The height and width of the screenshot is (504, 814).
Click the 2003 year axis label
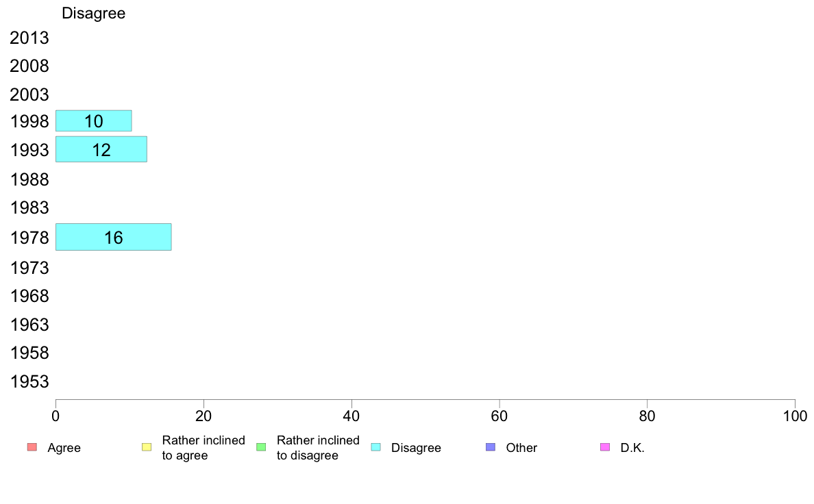[x=29, y=94]
